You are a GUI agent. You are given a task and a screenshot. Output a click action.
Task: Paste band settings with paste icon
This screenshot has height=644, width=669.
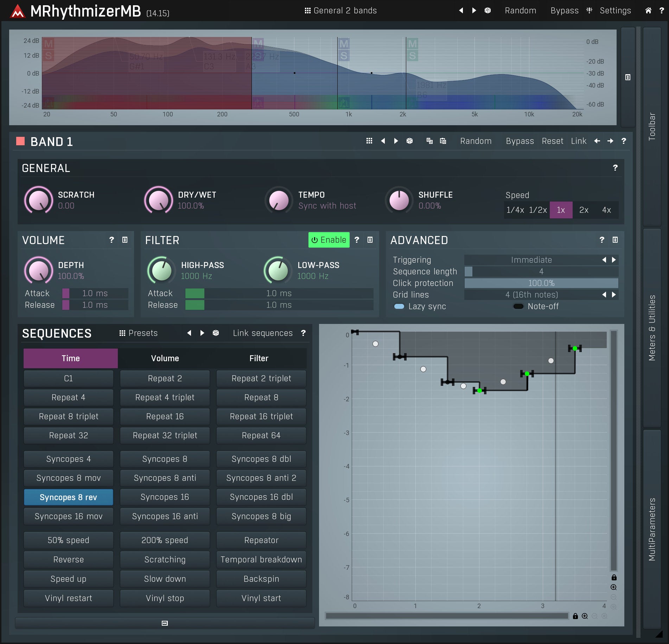(x=443, y=141)
